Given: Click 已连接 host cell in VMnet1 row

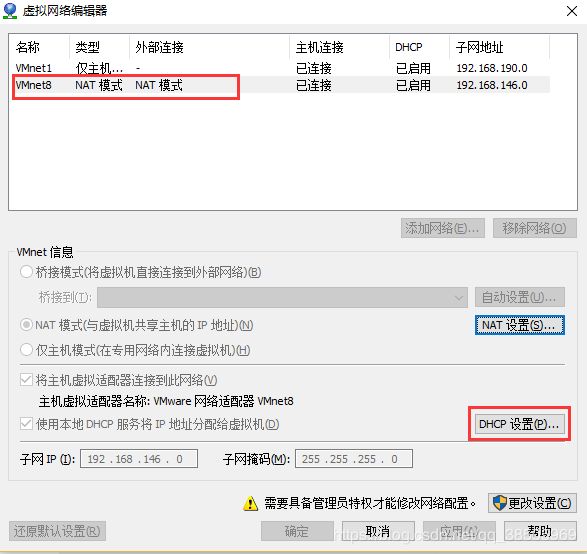Looking at the screenshot, I should tap(314, 68).
